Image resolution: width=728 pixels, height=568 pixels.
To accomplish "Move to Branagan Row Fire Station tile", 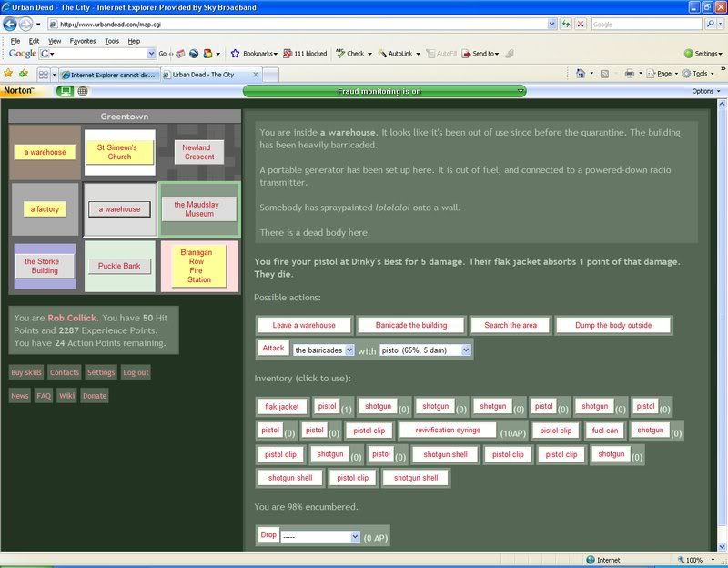I will click(198, 266).
